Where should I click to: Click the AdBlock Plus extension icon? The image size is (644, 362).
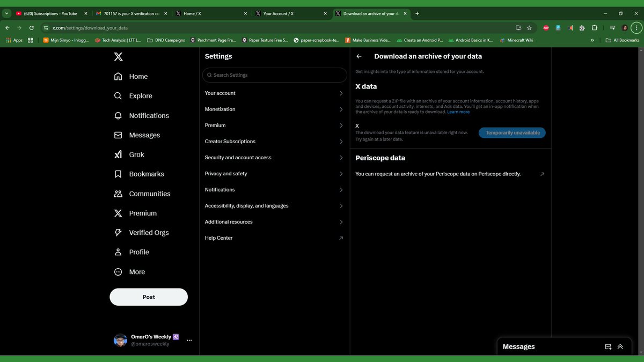[546, 27]
